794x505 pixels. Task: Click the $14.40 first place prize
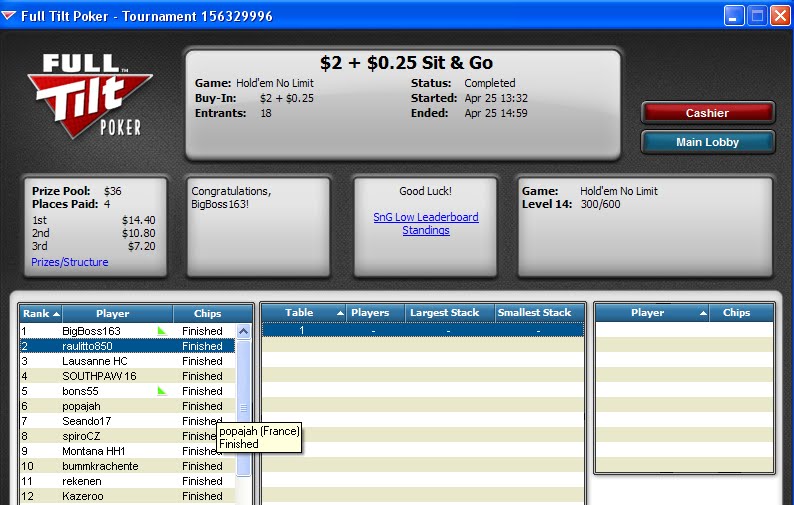pyautogui.click(x=138, y=220)
